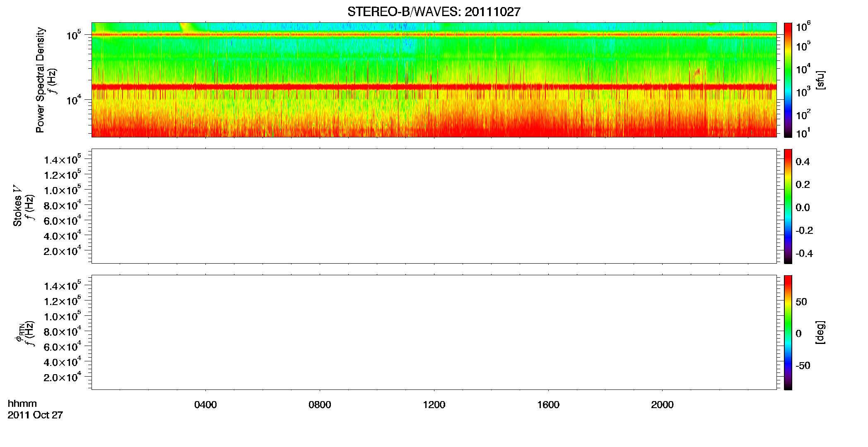This screenshot has width=868, height=447.
Task: Click the Power Spectral Density colorbar
Action: coord(788,80)
